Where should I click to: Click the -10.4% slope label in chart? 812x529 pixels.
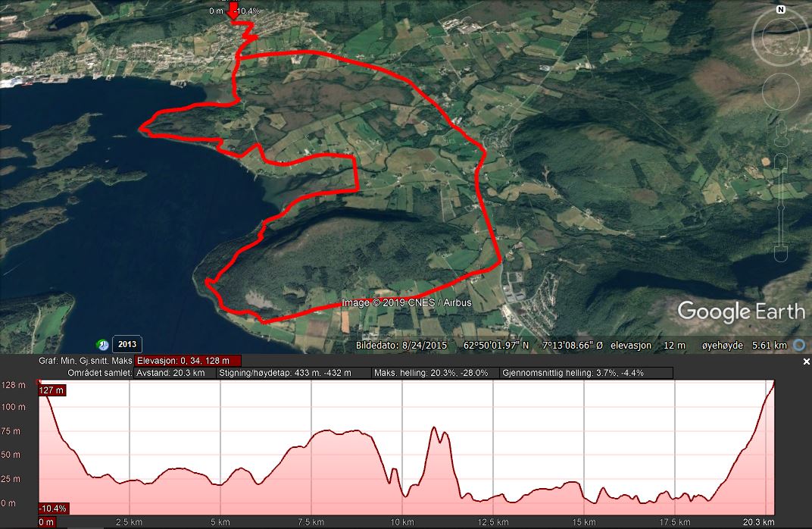click(53, 509)
